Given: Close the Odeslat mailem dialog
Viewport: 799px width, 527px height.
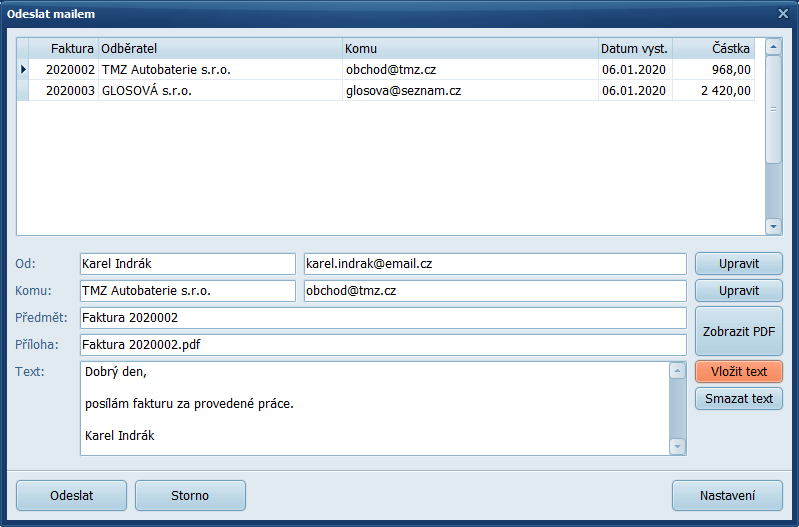Looking at the screenshot, I should pos(783,14).
